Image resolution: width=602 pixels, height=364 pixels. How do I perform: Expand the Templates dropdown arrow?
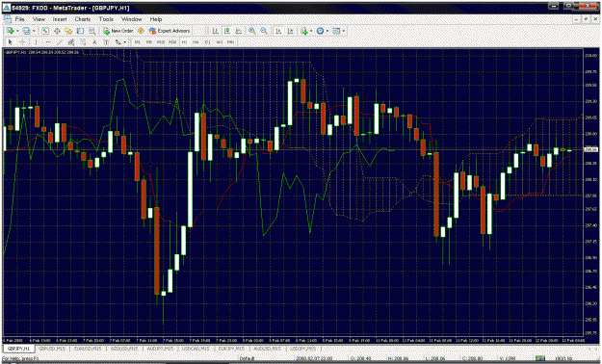coord(343,31)
